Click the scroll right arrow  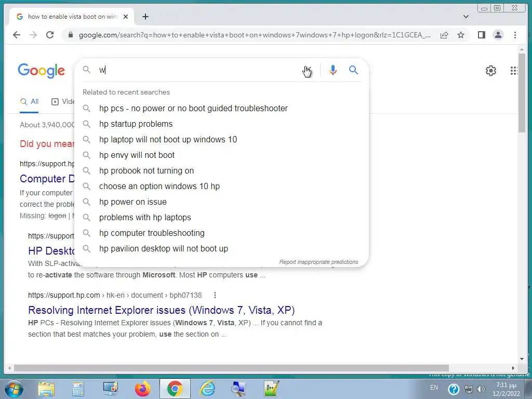[513, 368]
